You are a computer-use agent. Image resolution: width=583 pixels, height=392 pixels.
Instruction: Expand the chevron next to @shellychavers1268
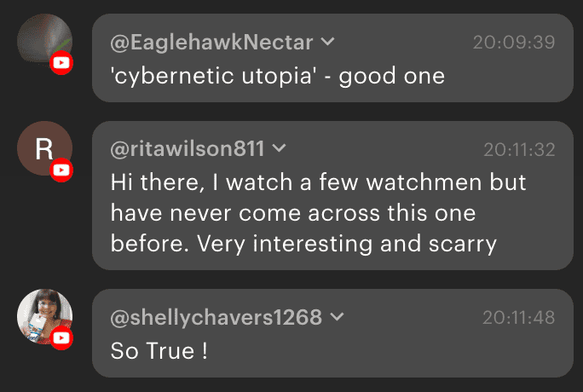tap(337, 317)
